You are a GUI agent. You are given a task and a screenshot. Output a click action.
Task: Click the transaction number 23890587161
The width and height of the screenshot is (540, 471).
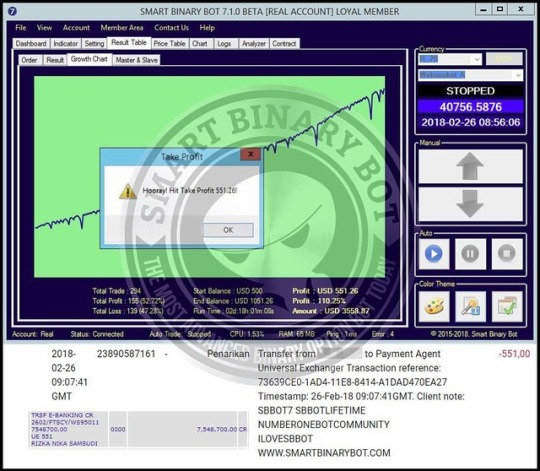point(126,354)
